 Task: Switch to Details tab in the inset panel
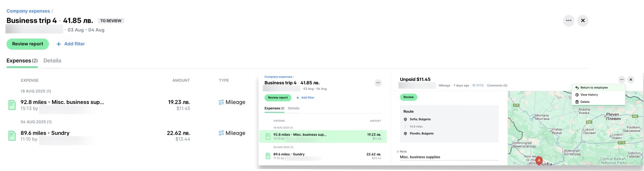point(294,108)
